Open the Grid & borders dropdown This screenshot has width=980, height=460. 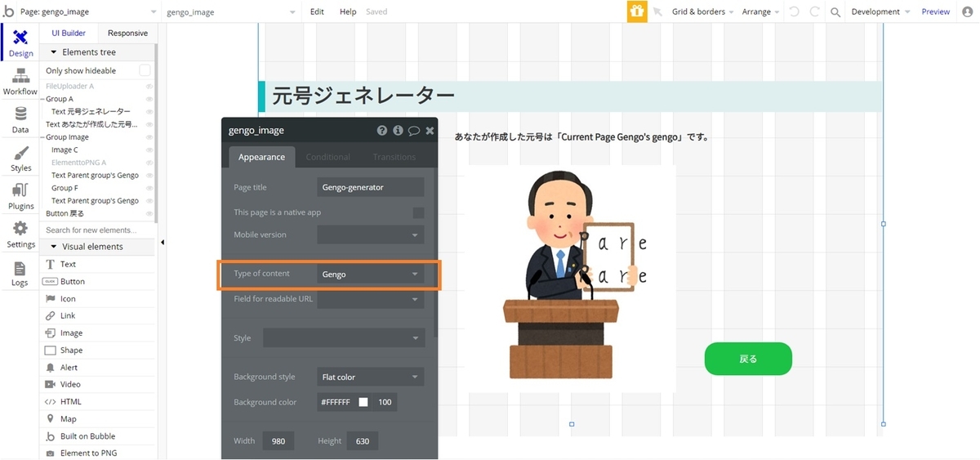pos(702,12)
